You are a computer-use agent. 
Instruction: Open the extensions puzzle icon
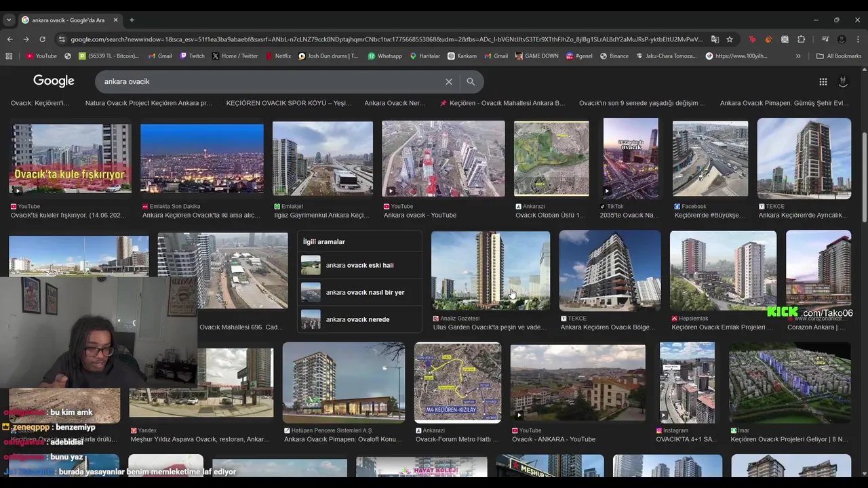[801, 39]
